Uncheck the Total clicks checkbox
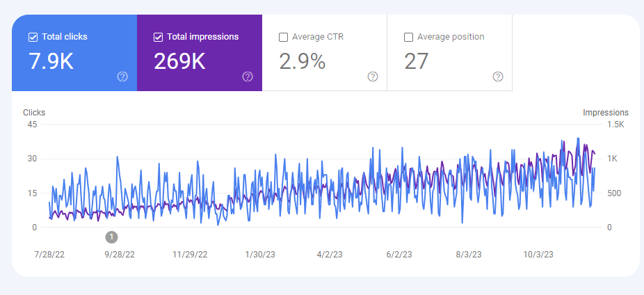644x295 pixels. click(x=33, y=37)
